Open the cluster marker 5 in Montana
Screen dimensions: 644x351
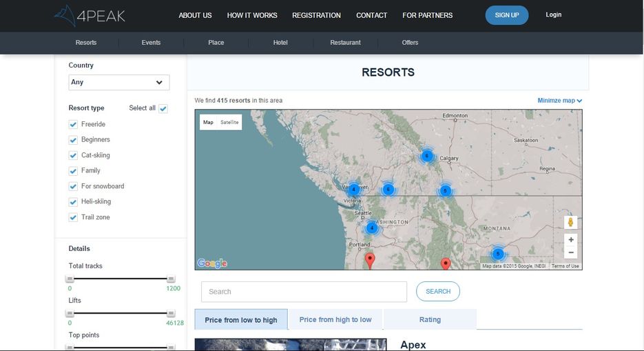(498, 254)
